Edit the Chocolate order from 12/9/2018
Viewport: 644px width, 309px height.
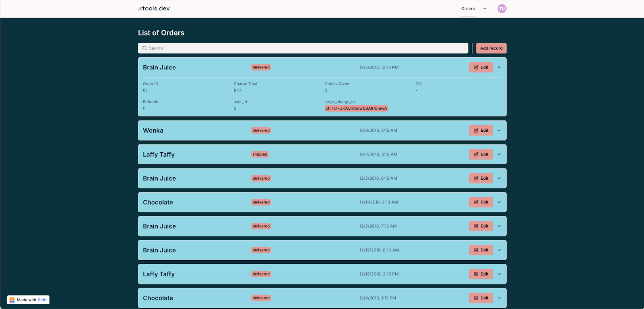coord(481,298)
